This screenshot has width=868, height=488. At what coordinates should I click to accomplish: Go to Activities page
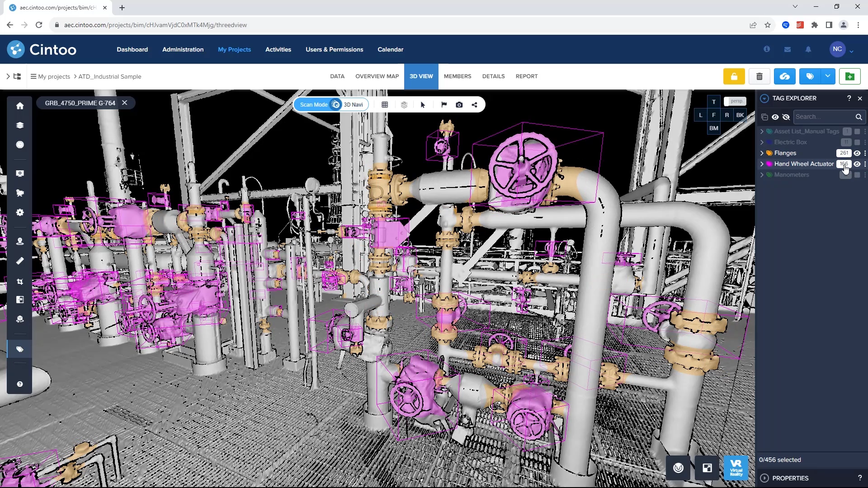click(x=278, y=50)
